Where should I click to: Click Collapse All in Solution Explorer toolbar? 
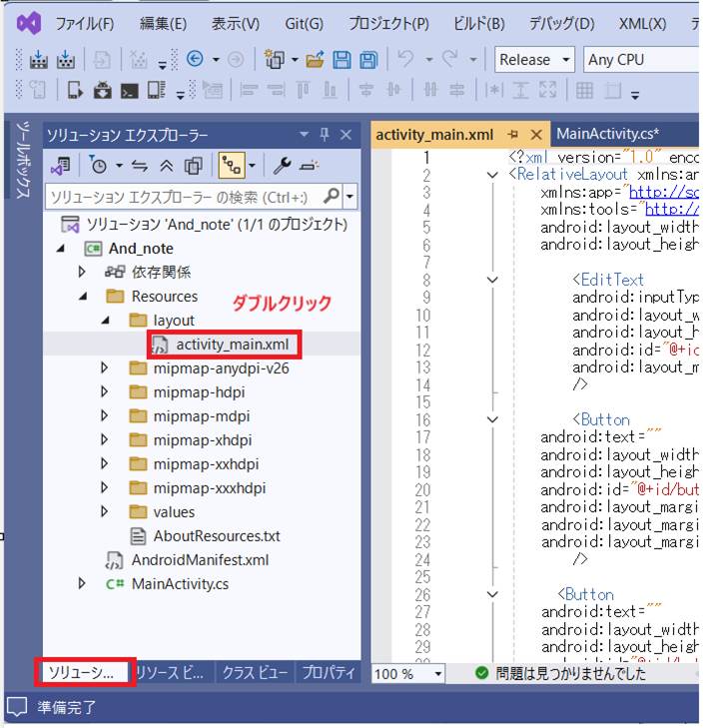pos(167,165)
